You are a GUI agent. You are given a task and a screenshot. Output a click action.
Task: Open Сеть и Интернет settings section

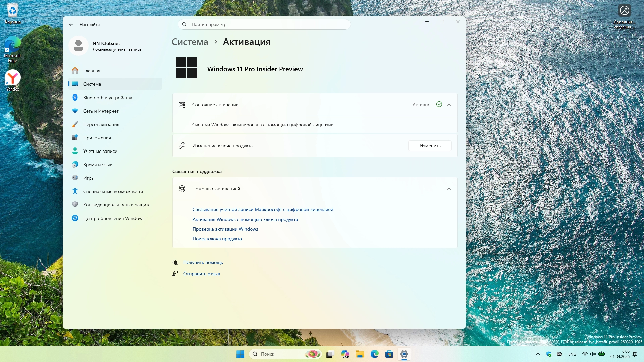pyautogui.click(x=101, y=111)
